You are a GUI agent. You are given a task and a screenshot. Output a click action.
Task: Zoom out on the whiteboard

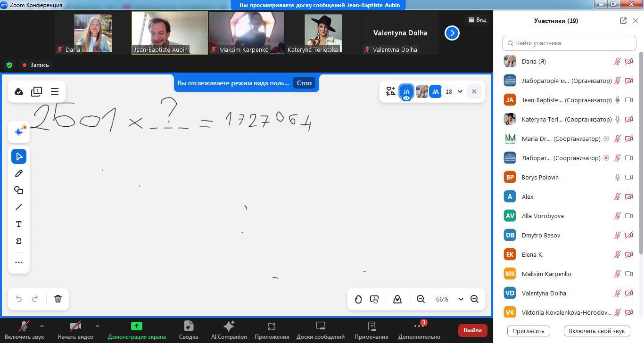(x=421, y=299)
